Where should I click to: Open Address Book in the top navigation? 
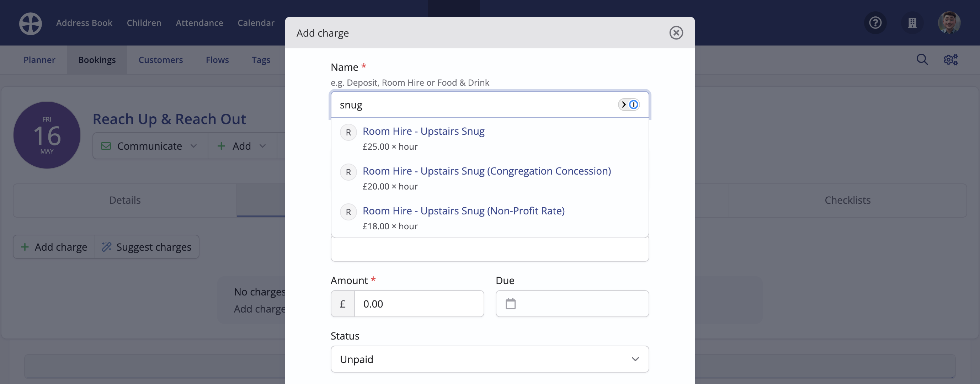coord(84,23)
